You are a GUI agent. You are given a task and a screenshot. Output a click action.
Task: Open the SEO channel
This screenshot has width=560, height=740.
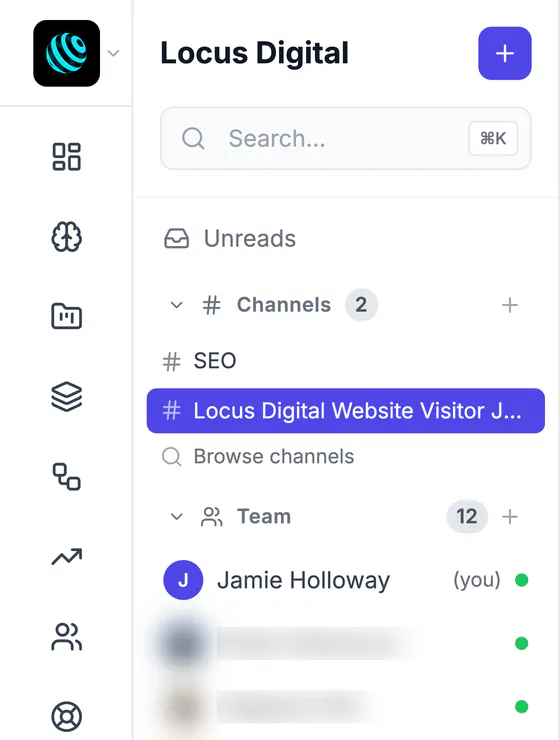tap(346, 361)
